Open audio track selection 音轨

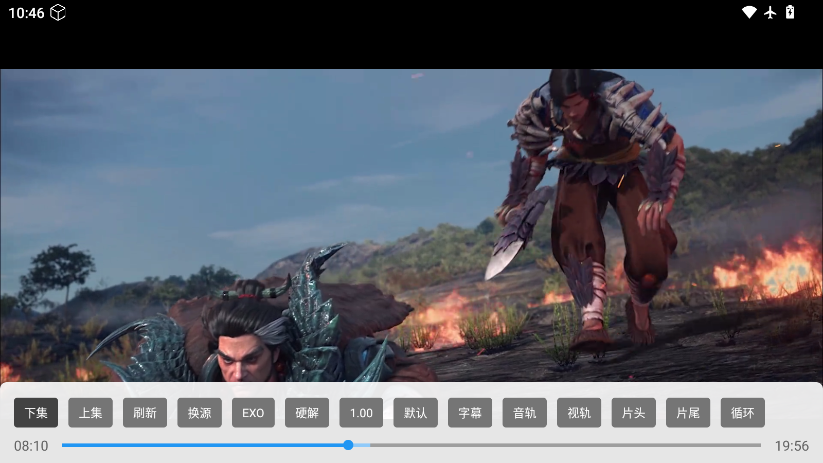pos(524,413)
